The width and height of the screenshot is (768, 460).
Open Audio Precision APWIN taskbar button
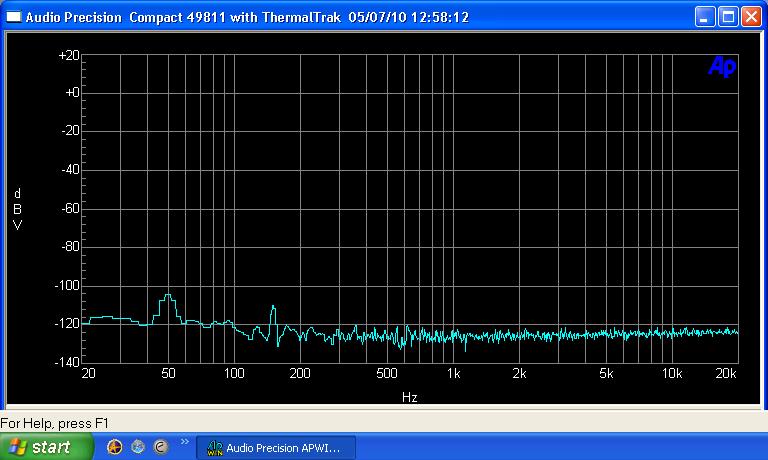click(276, 447)
